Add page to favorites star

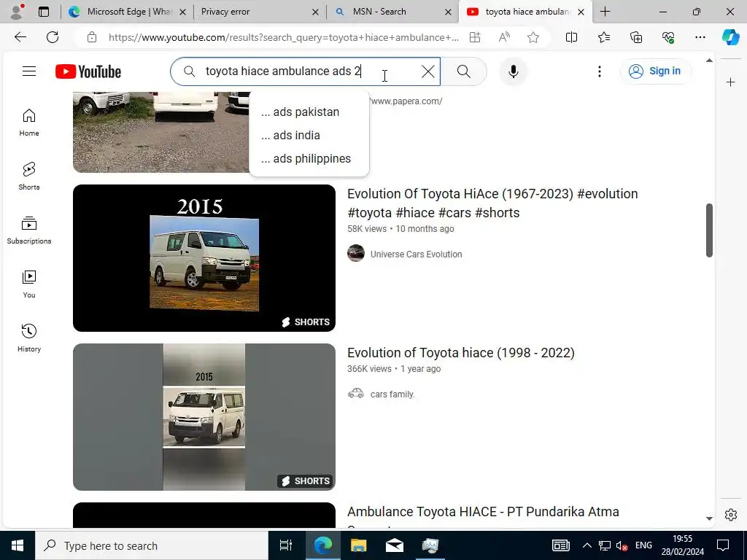533,37
